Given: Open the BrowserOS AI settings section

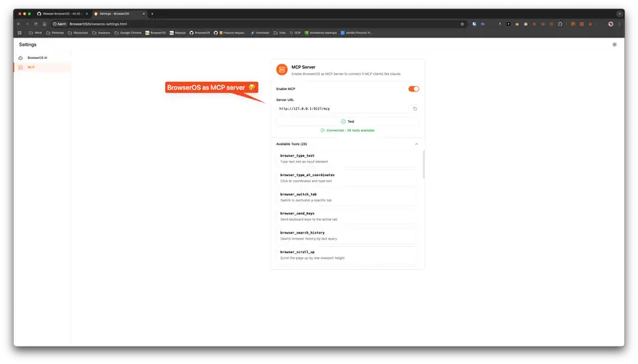Looking at the screenshot, I should (x=42, y=57).
